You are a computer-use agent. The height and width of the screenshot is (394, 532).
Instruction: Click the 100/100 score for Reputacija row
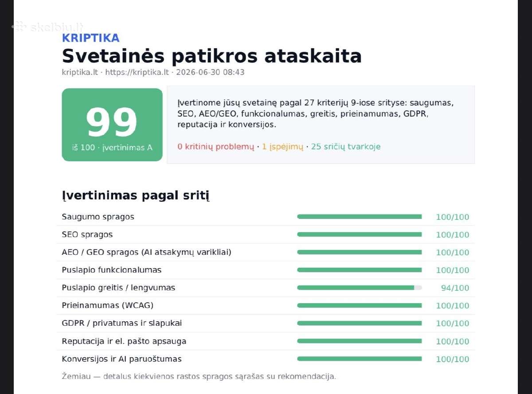(453, 342)
